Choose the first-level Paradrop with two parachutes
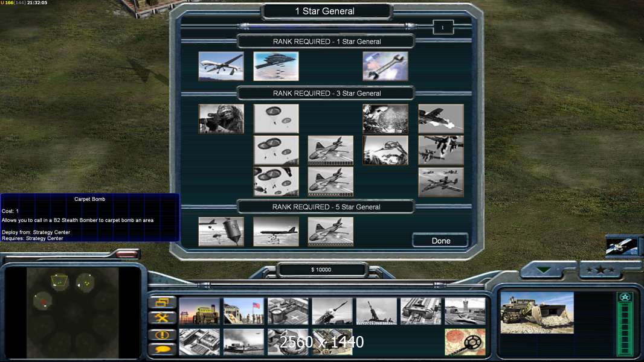Screen dimensions: 644x362 pyautogui.click(x=276, y=119)
